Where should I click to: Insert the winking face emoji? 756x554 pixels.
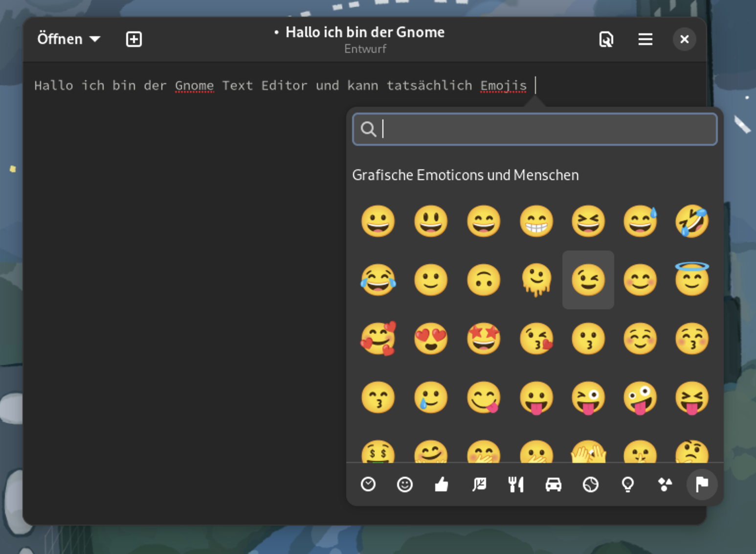[588, 280]
